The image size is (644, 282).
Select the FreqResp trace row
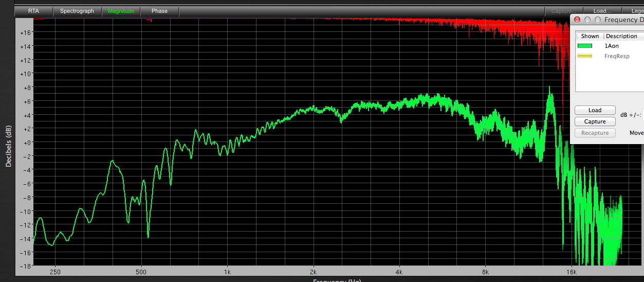tap(610, 56)
